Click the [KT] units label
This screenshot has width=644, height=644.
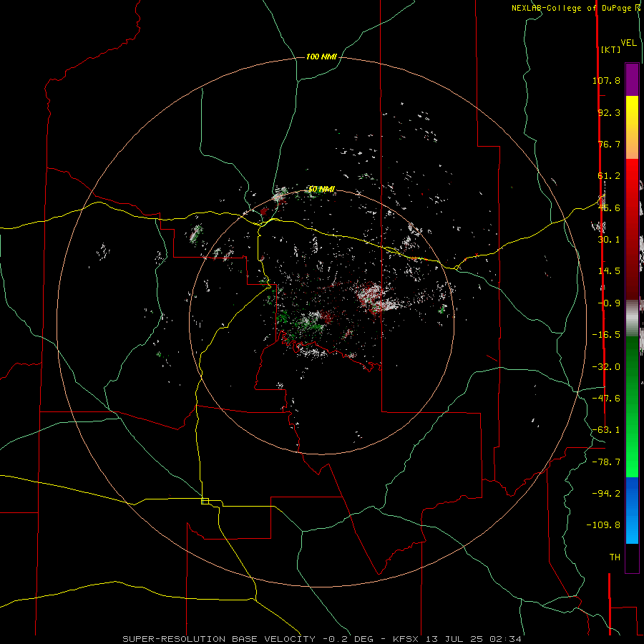pos(611,49)
